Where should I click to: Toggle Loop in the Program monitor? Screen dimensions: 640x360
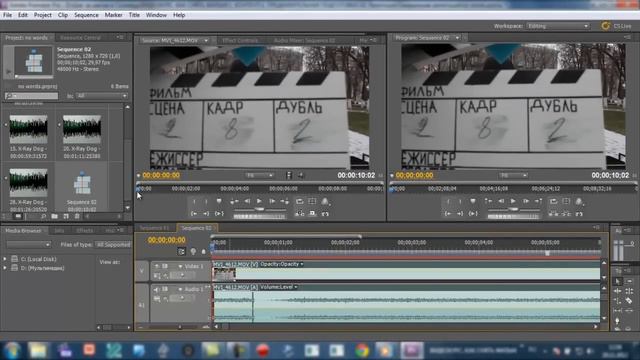[x=554, y=201]
